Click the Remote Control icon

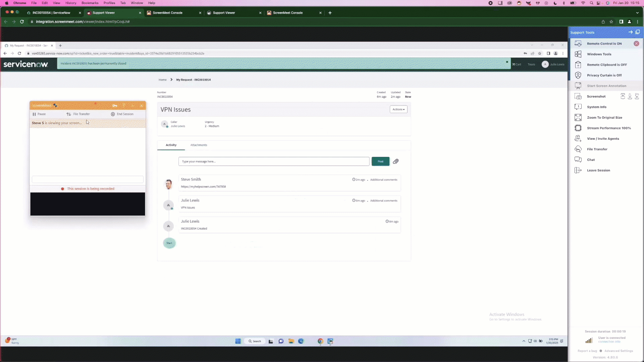[578, 43]
